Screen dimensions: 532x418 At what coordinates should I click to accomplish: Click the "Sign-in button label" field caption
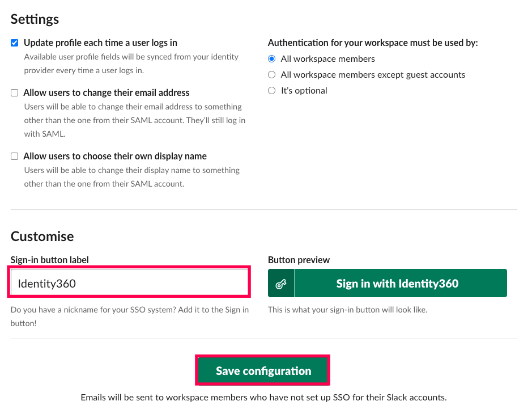point(50,260)
